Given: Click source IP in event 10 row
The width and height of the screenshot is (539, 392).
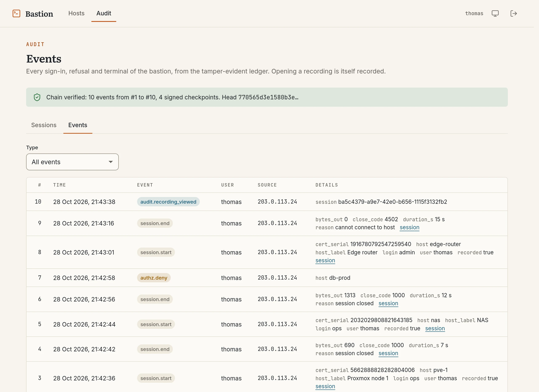Looking at the screenshot, I should coord(277,202).
